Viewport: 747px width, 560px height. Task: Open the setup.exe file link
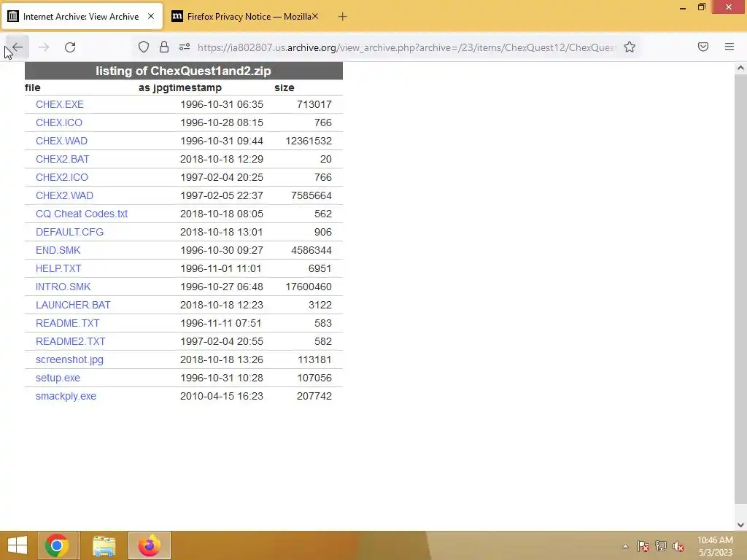[58, 378]
